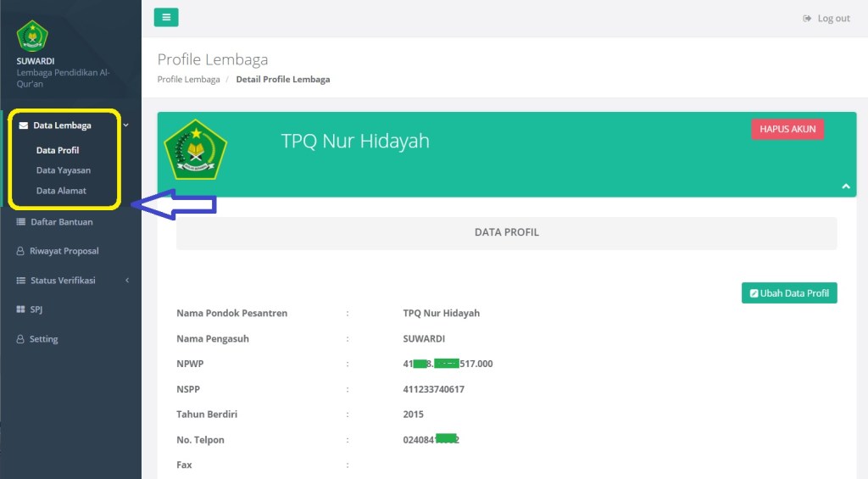This screenshot has width=868, height=479.
Task: Click the Profile Lembaga breadcrumb link
Action: point(188,80)
